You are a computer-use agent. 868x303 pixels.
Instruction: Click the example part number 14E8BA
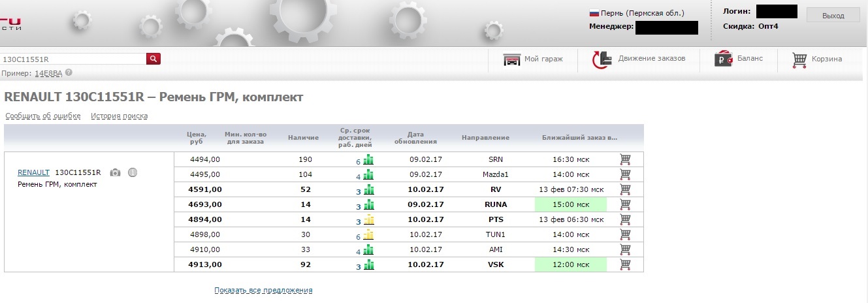[49, 73]
